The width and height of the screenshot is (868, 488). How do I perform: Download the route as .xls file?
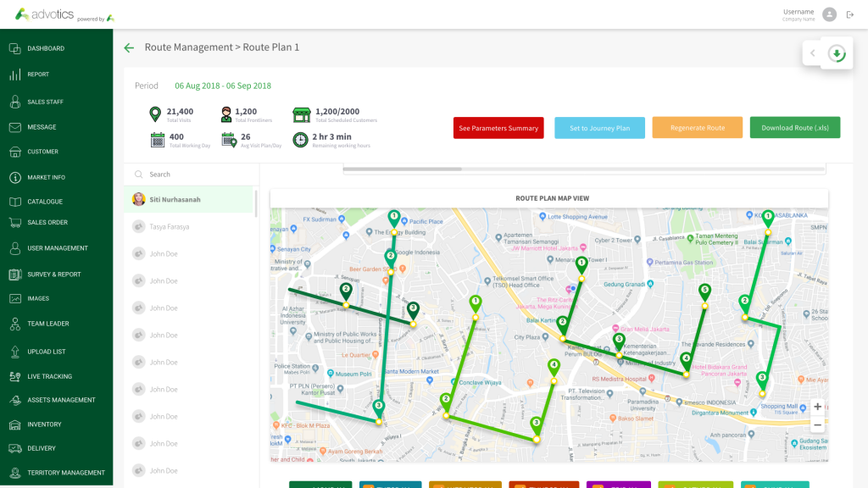794,127
